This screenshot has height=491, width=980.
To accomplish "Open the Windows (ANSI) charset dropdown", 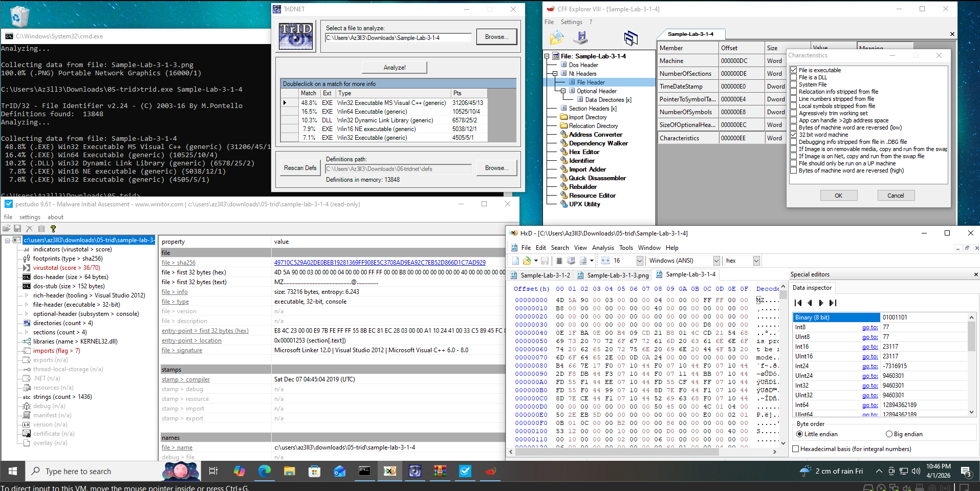I will click(x=716, y=261).
